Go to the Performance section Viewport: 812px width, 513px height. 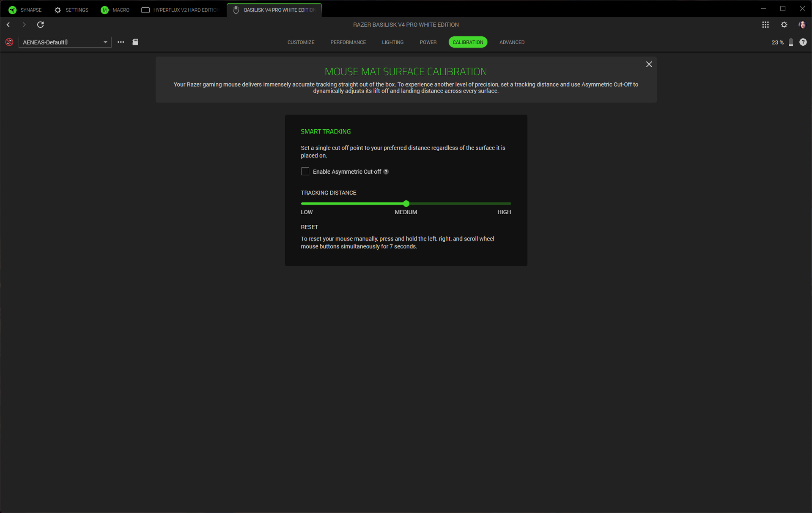348,42
